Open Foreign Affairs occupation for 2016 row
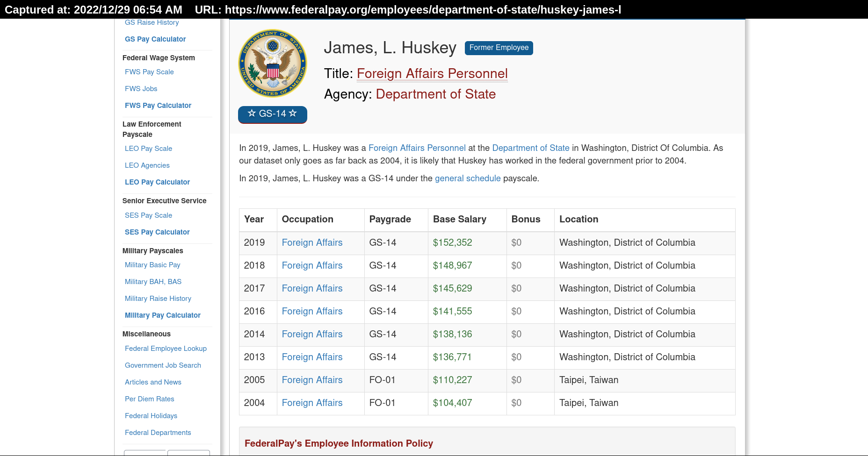Viewport: 868px width, 456px height. pyautogui.click(x=312, y=312)
